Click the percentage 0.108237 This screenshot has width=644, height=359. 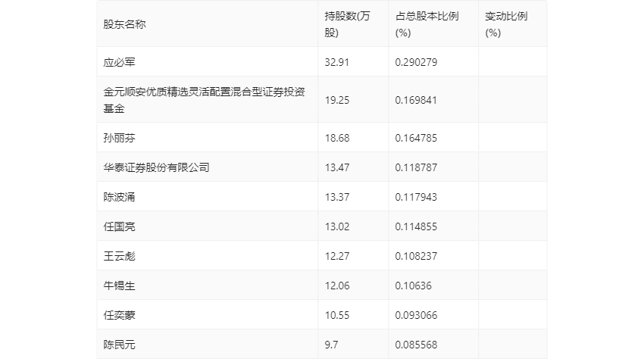pos(416,256)
